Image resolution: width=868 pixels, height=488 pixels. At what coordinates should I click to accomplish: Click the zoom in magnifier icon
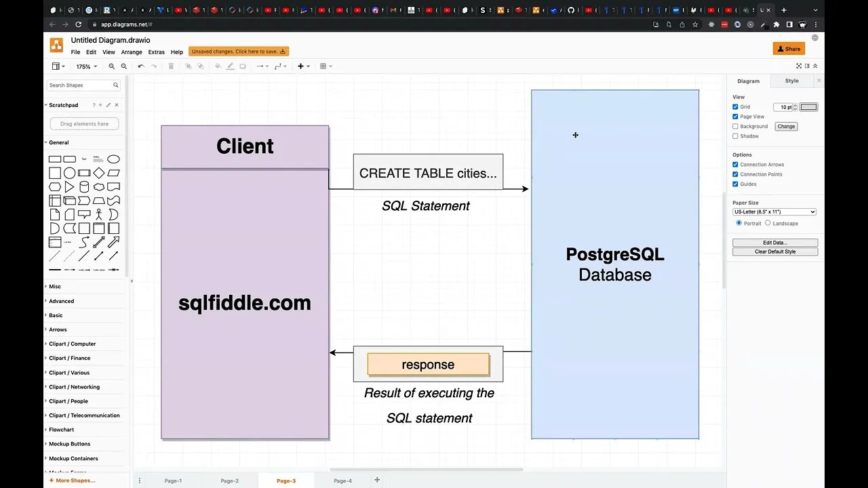[x=111, y=66]
